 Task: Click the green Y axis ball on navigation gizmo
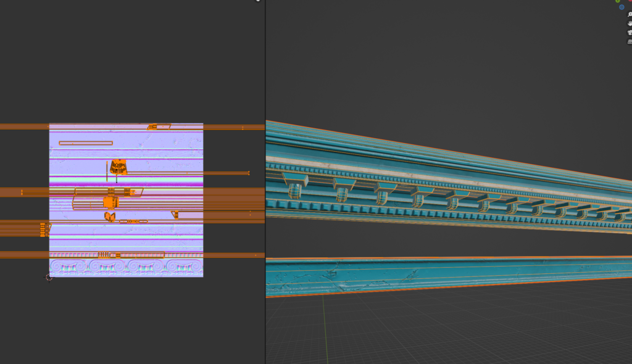pos(618,2)
